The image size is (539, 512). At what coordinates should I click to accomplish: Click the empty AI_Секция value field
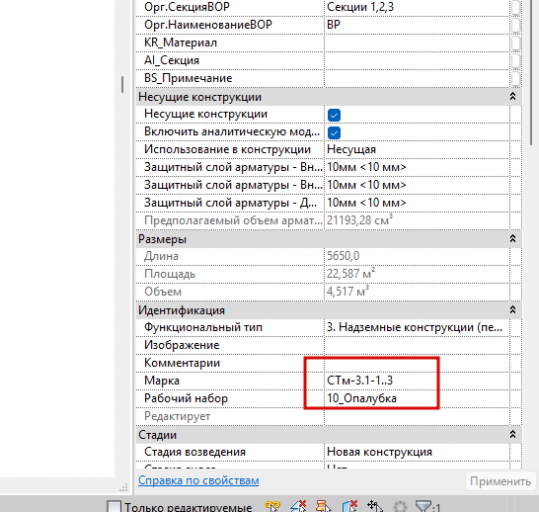coord(417,61)
